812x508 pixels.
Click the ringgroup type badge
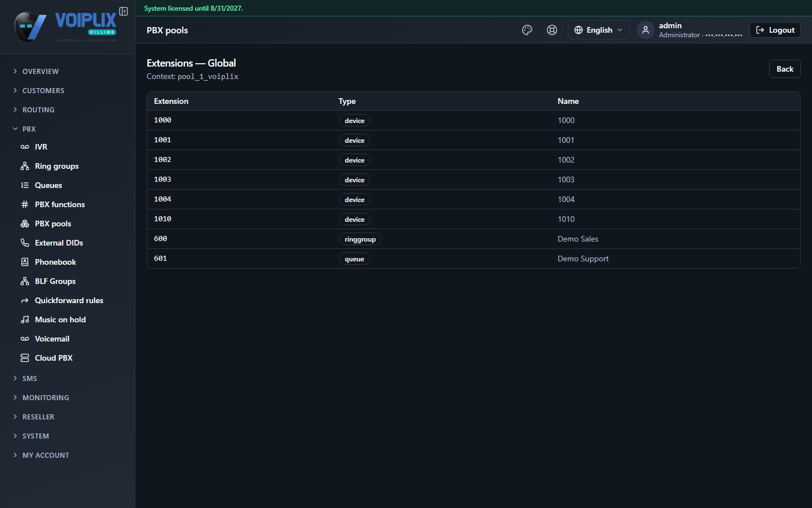point(360,239)
